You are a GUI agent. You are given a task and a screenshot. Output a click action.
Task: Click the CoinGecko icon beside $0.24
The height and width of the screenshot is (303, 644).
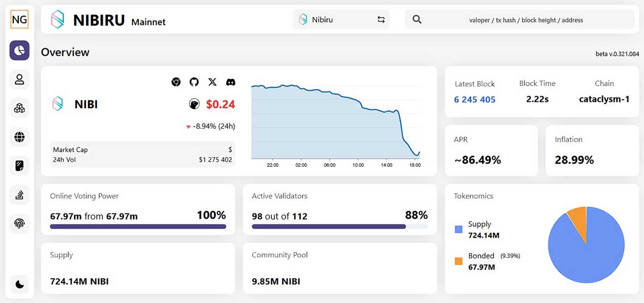pyautogui.click(x=194, y=104)
